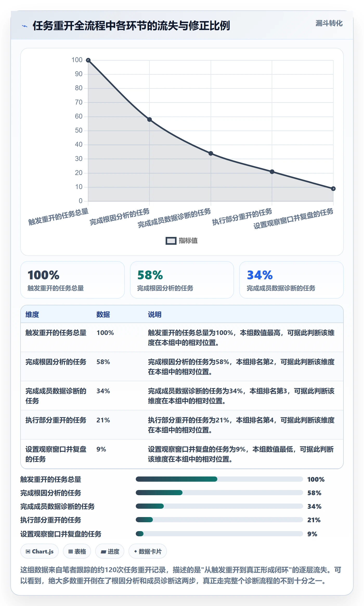Viewport: 364px width, 606px height.
Task: Select the chart point at value 34
Action: (x=211, y=153)
